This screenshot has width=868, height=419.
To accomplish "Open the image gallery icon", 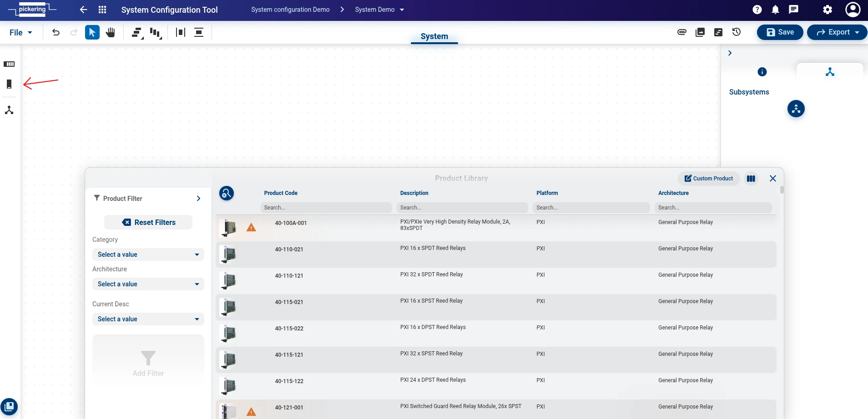I will coord(700,32).
